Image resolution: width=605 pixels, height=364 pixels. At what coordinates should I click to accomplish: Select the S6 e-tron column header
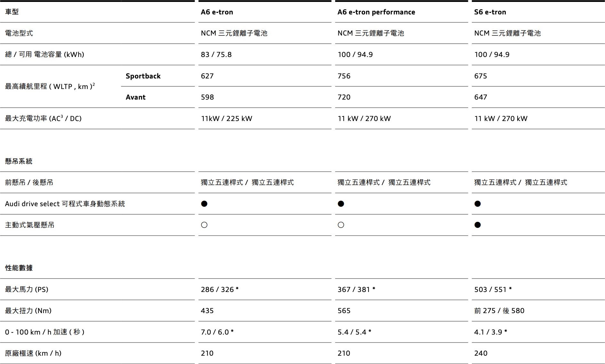click(x=490, y=12)
